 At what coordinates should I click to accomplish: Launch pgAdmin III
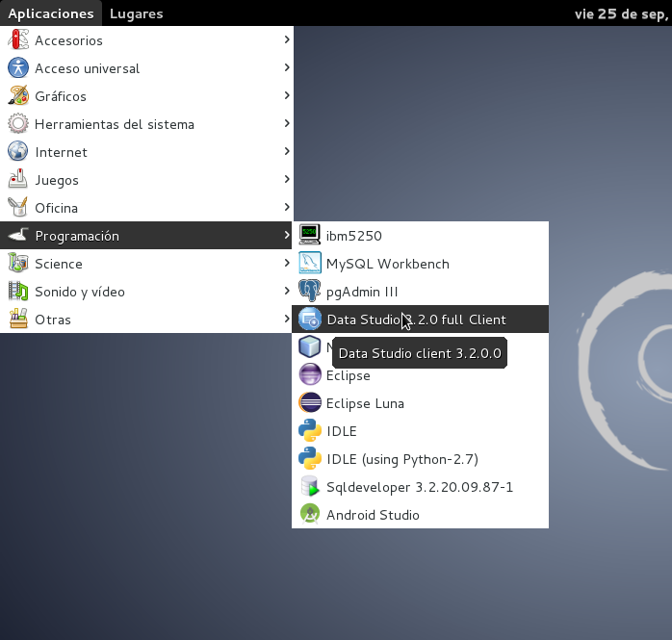point(420,292)
